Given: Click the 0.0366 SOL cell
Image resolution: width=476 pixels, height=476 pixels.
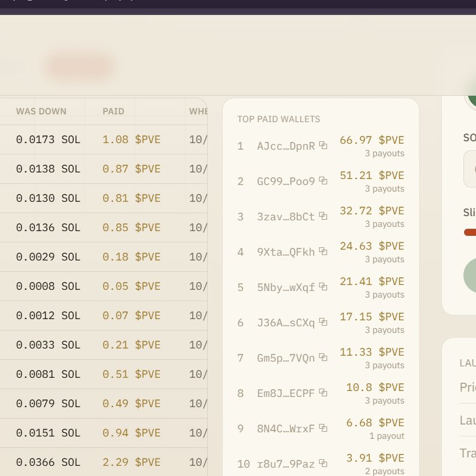Looking at the screenshot, I should pyautogui.click(x=48, y=462).
